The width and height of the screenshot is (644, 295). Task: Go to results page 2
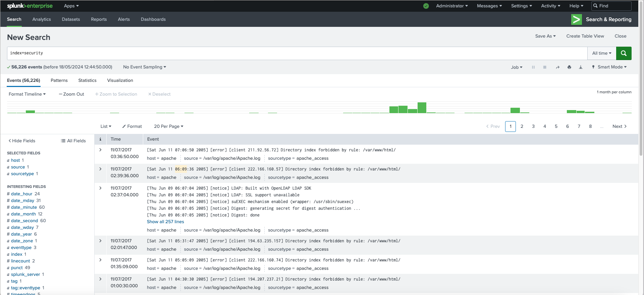coord(522,126)
